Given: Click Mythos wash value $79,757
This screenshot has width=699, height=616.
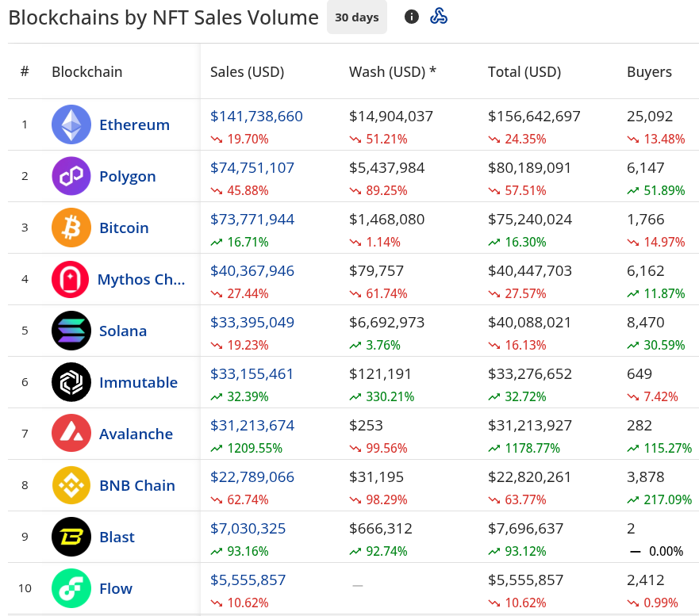Looking at the screenshot, I should (x=376, y=271).
